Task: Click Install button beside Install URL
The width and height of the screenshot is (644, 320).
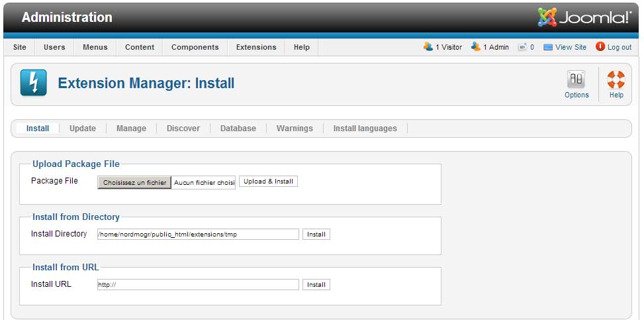Action: coord(316,285)
